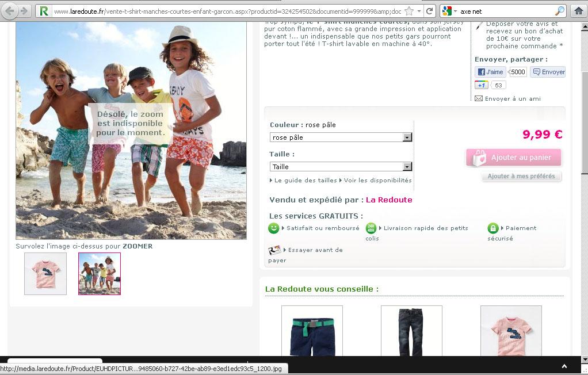Expand Le guide des tailles arrow link

(270, 180)
